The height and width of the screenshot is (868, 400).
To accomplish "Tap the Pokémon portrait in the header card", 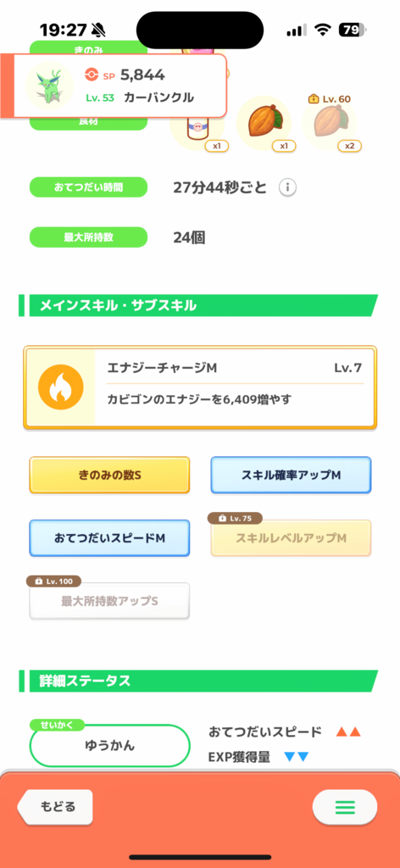I will point(49,86).
